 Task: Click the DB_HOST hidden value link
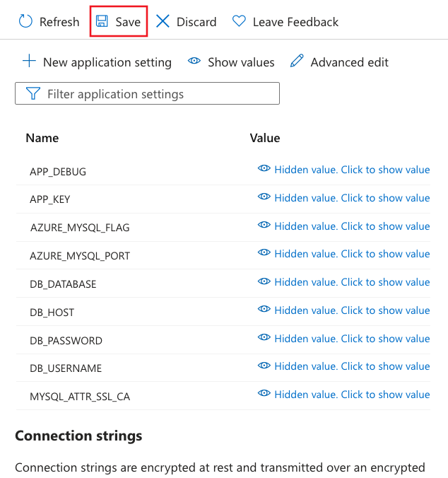coord(351,310)
